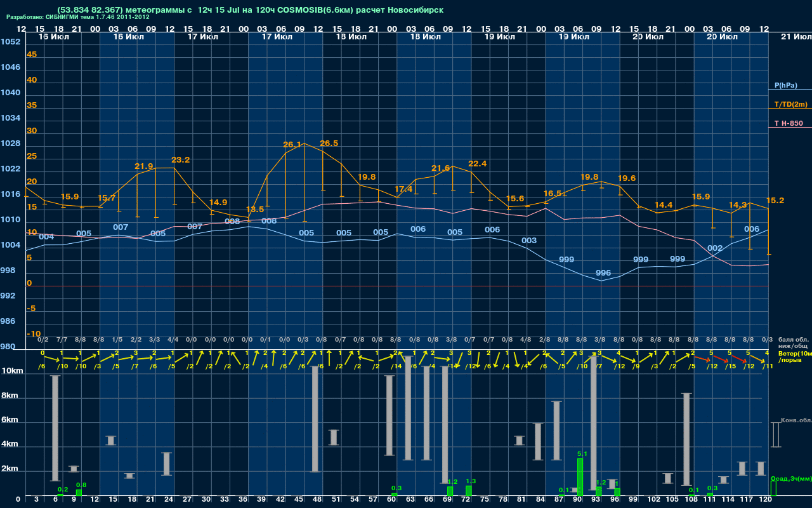Click the 21.6 temperature label
The image size is (812, 508).
(440, 168)
